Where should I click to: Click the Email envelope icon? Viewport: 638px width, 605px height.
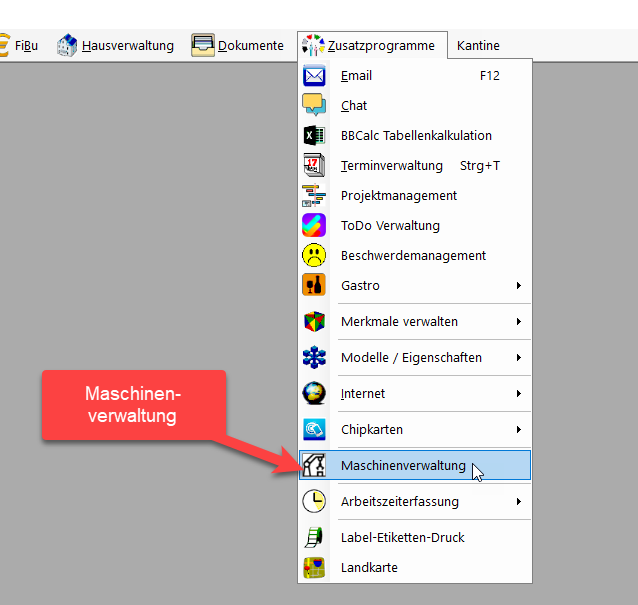point(314,76)
